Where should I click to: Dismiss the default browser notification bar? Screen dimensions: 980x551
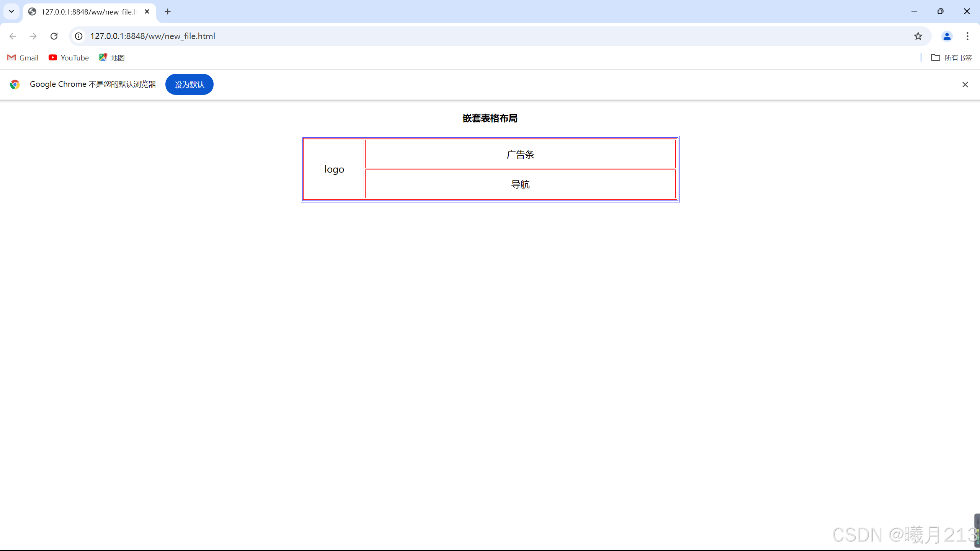point(965,85)
